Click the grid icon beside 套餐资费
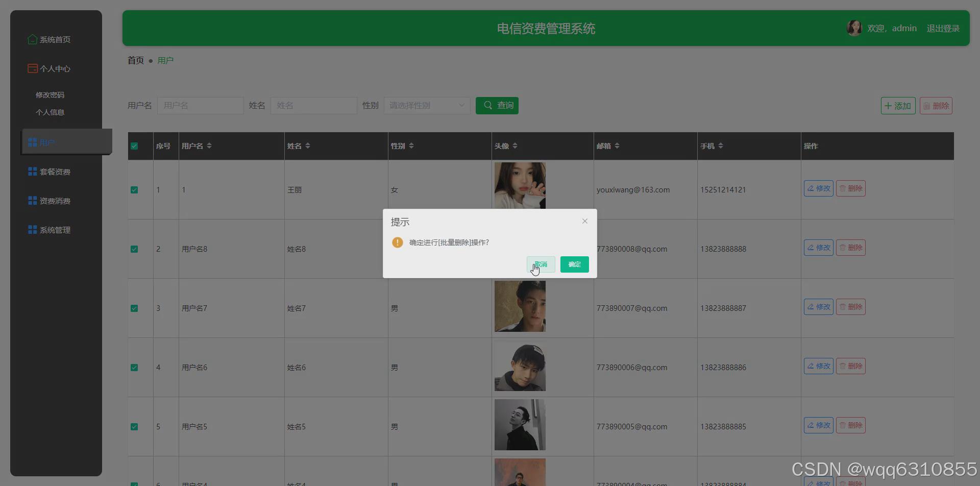 (x=33, y=171)
